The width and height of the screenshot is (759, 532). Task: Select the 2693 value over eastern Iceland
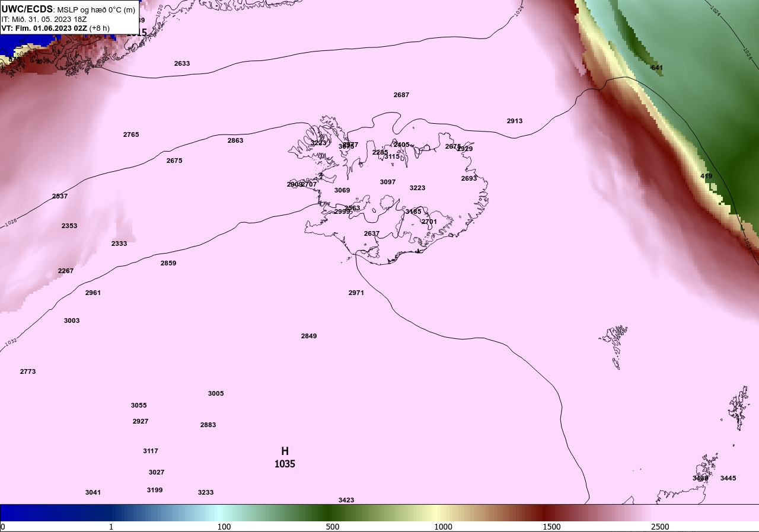pos(469,178)
